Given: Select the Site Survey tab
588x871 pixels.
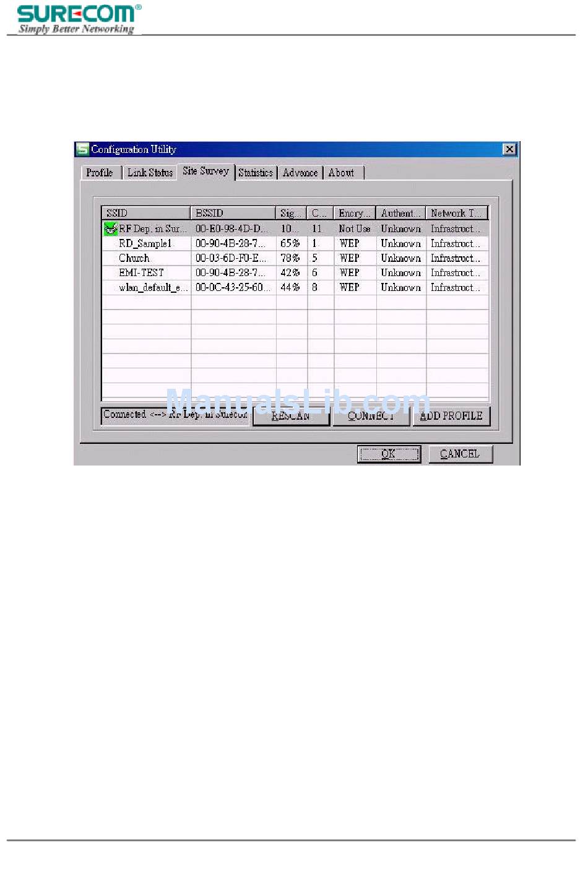Looking at the screenshot, I should pyautogui.click(x=205, y=171).
